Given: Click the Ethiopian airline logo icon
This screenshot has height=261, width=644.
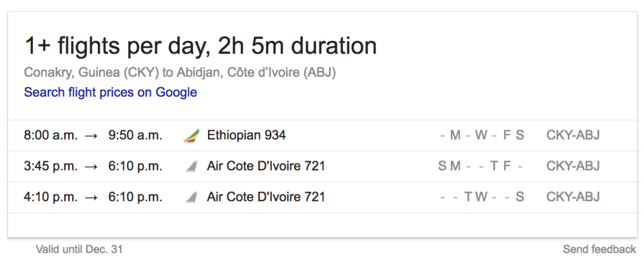Looking at the screenshot, I should point(191,135).
